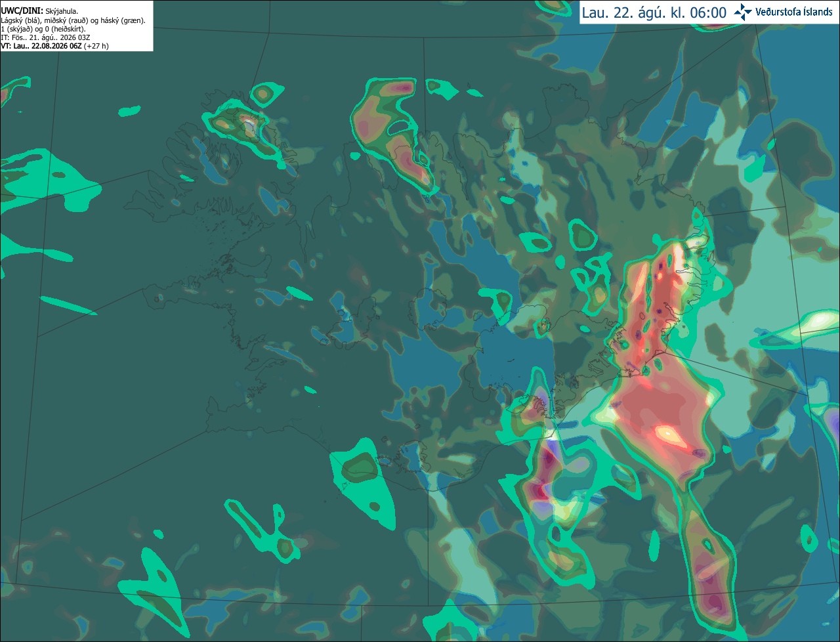
Task: Select the IT: Fös.. 21. ágú.. 2026 03Z line
Action: pyautogui.click(x=44, y=37)
